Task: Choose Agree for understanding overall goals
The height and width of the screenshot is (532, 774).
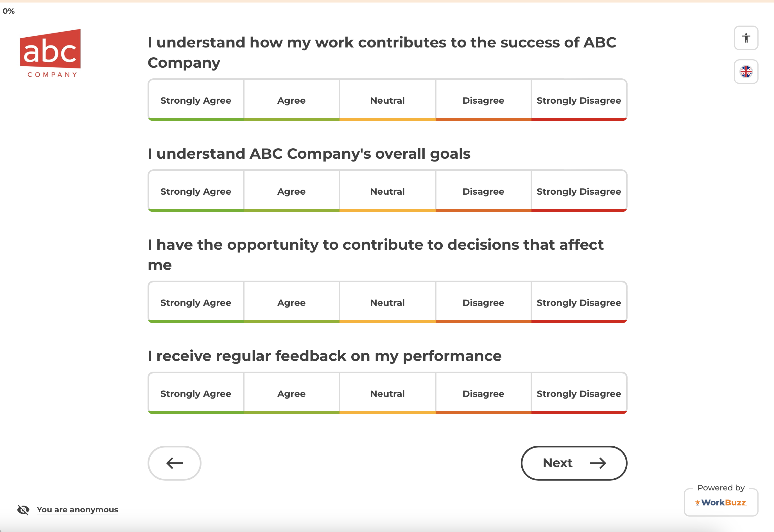Action: pyautogui.click(x=291, y=191)
